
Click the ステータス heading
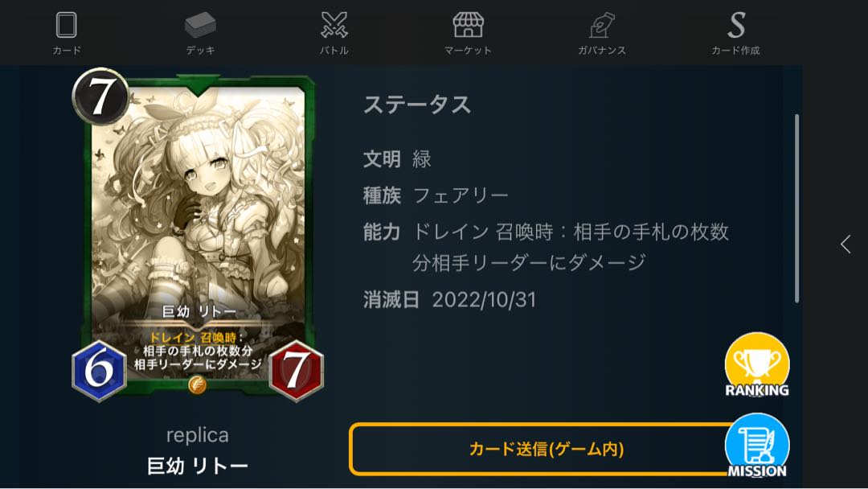(x=417, y=105)
